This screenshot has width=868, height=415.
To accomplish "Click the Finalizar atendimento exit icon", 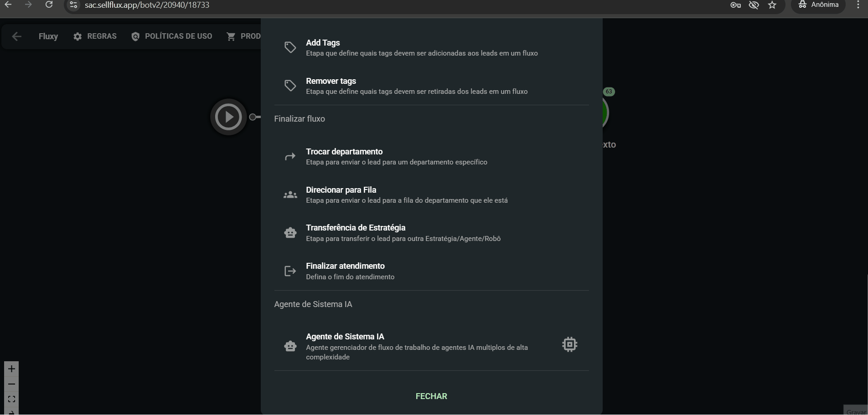I will [290, 271].
